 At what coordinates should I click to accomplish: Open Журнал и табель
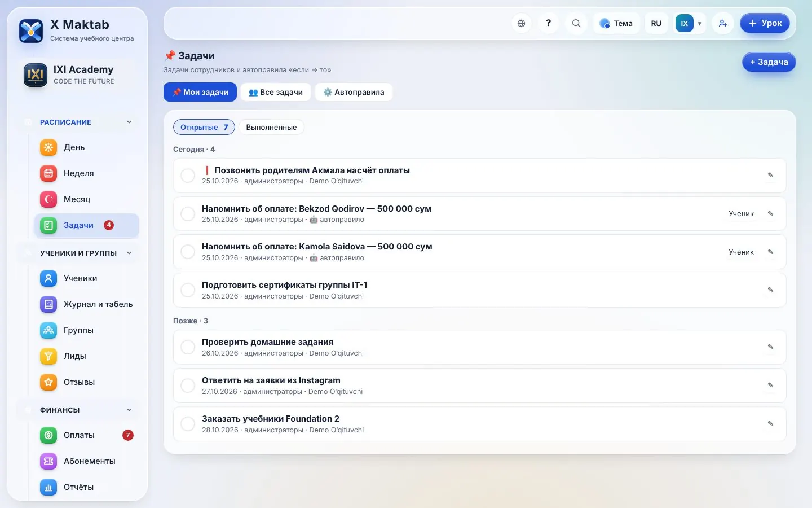pyautogui.click(x=87, y=304)
